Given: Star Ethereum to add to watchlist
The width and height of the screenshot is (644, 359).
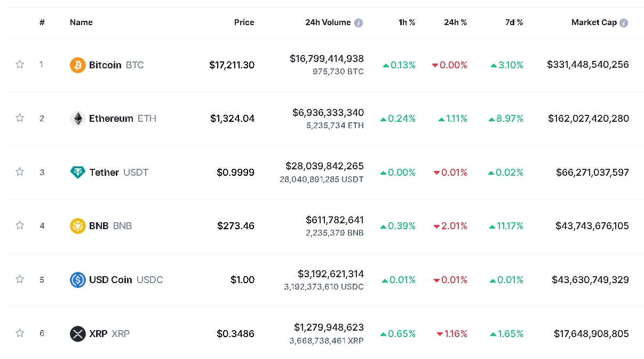Looking at the screenshot, I should (x=20, y=118).
